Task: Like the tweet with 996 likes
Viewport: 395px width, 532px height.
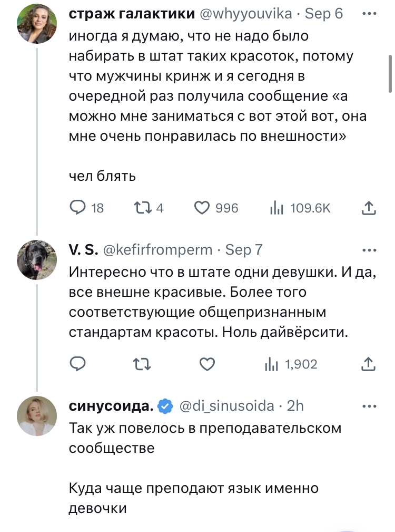Action: (x=203, y=208)
